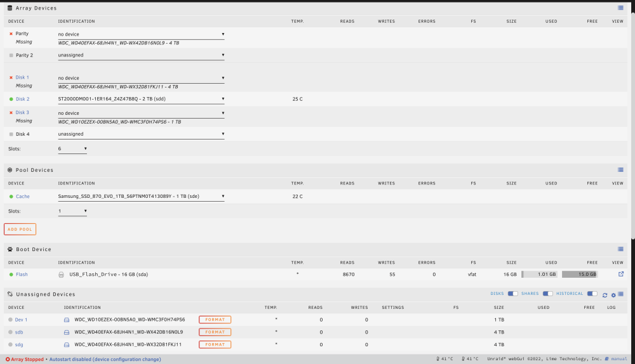Click the disk icon in the sdg row
The height and width of the screenshot is (364, 635).
[67, 344]
